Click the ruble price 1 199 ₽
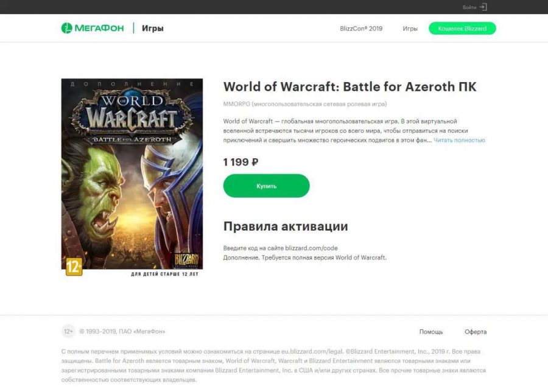The height and width of the screenshot is (392, 548). pos(241,162)
